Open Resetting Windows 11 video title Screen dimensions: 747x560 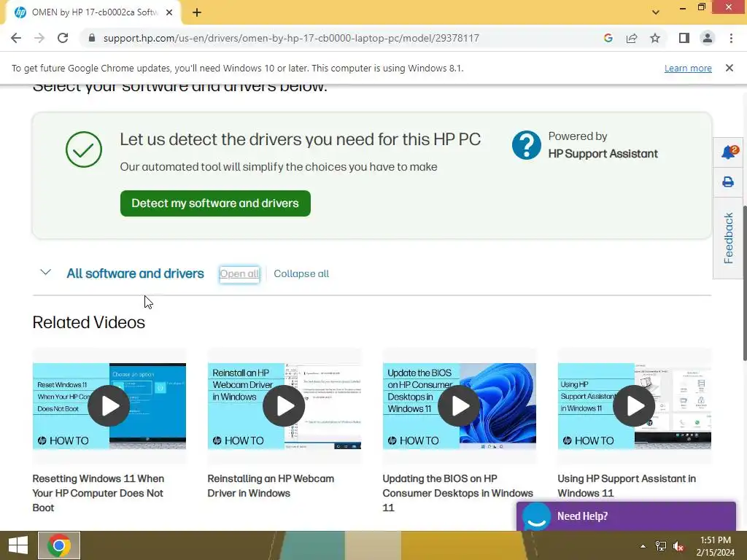point(98,493)
